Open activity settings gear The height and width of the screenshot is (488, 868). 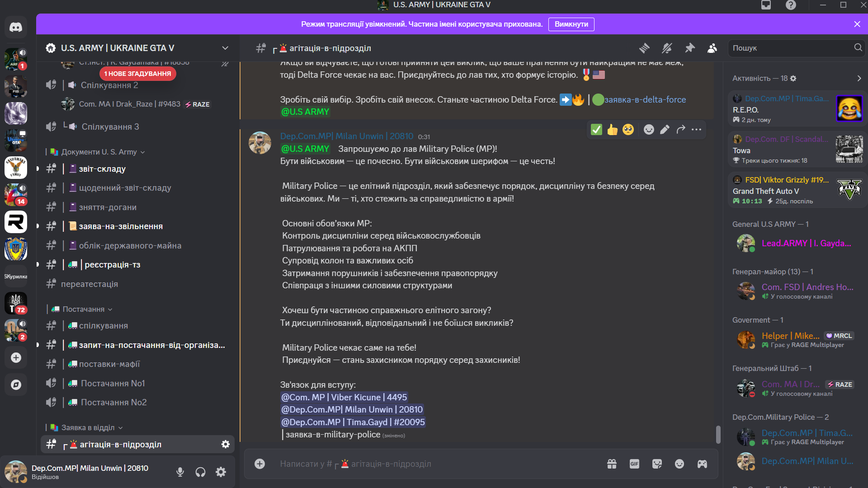click(x=793, y=78)
